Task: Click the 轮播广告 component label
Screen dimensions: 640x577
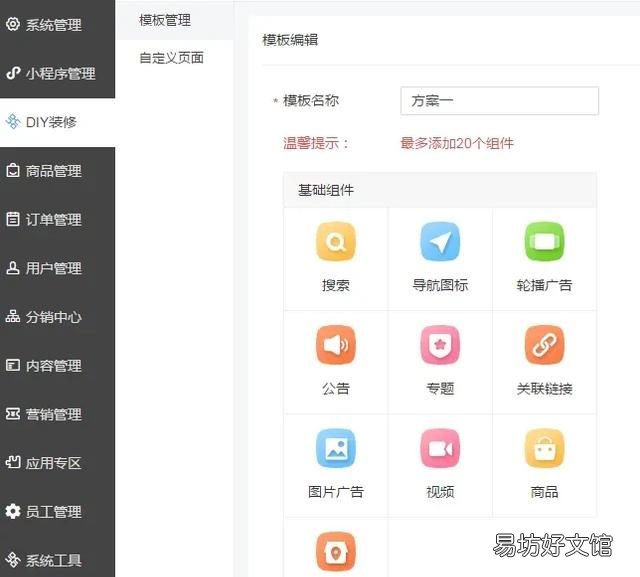Action: [544, 285]
